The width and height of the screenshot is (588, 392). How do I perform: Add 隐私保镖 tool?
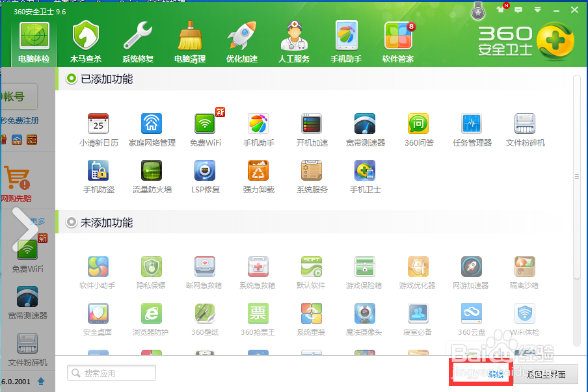pyautogui.click(x=151, y=272)
